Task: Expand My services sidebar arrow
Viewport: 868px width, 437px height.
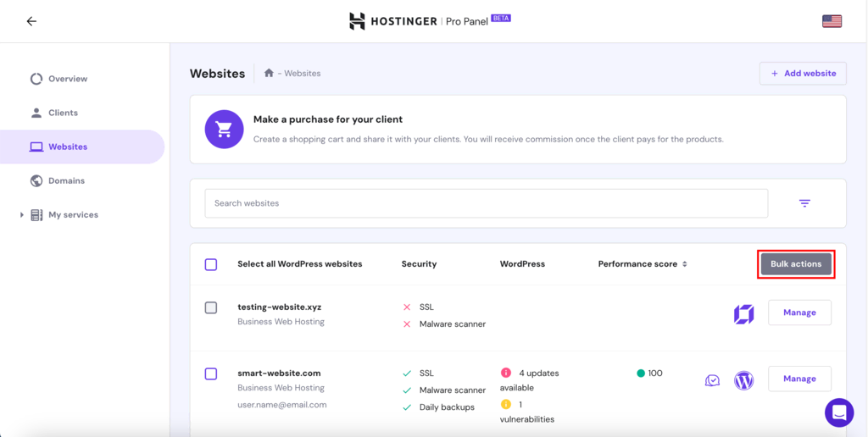Action: click(x=22, y=214)
